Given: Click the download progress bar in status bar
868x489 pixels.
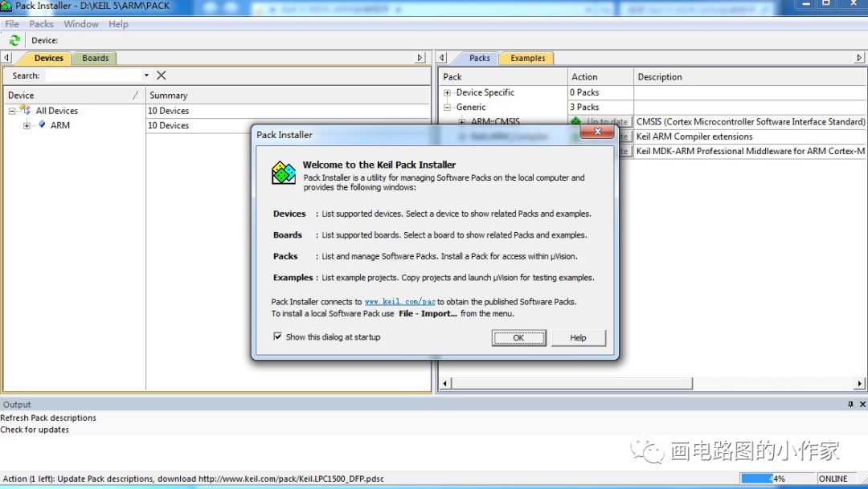Looking at the screenshot, I should pyautogui.click(x=777, y=479).
